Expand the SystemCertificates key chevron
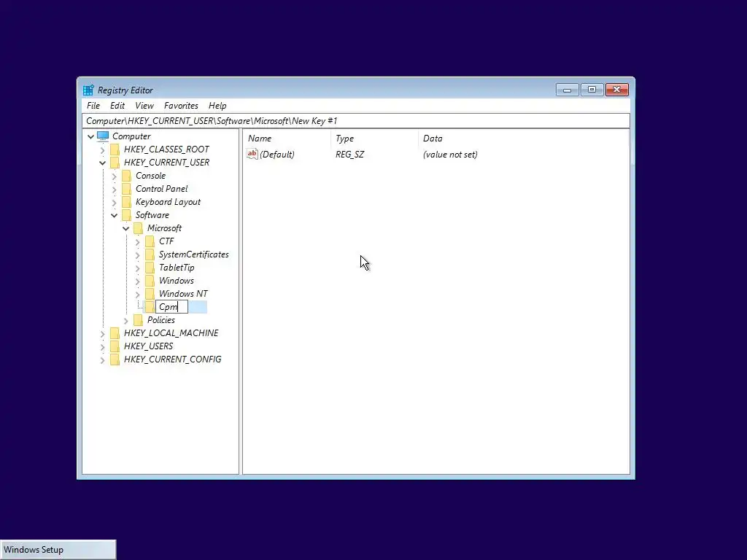This screenshot has width=747, height=560. point(138,255)
